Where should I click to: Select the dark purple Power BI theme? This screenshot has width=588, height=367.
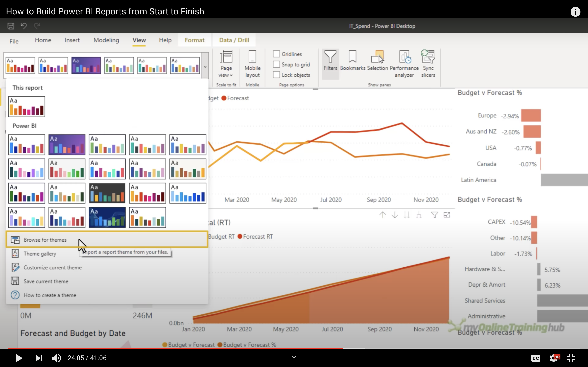coord(67,145)
